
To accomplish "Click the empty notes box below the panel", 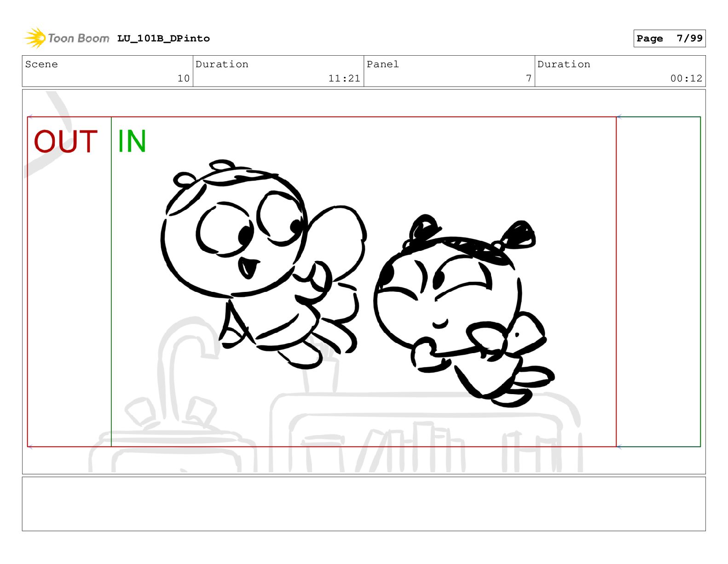I will point(364,504).
